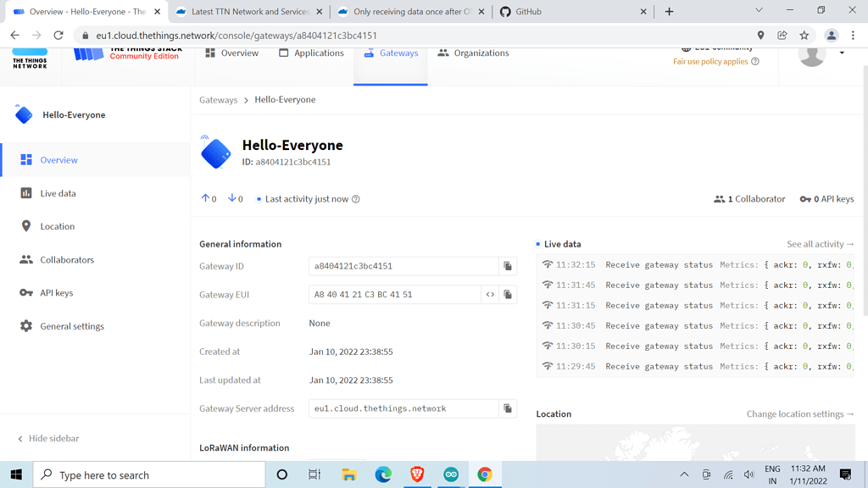Copy the Gateway ID to clipboard
The image size is (868, 488).
pyautogui.click(x=508, y=266)
